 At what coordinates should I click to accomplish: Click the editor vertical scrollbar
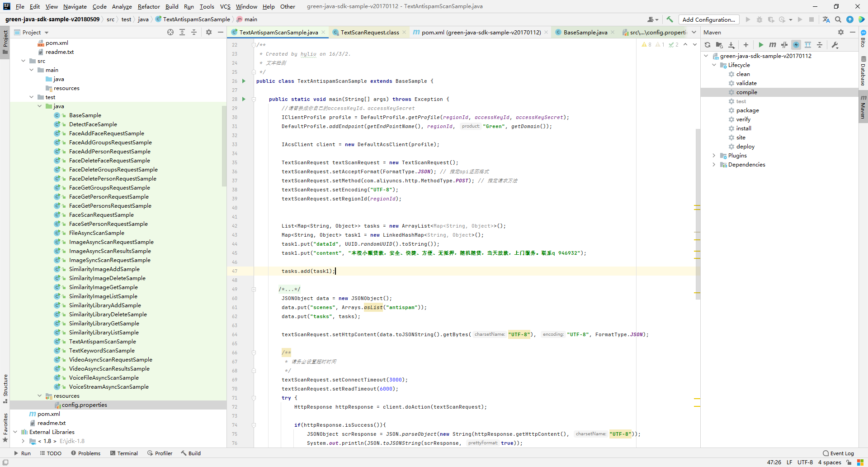tap(698, 214)
